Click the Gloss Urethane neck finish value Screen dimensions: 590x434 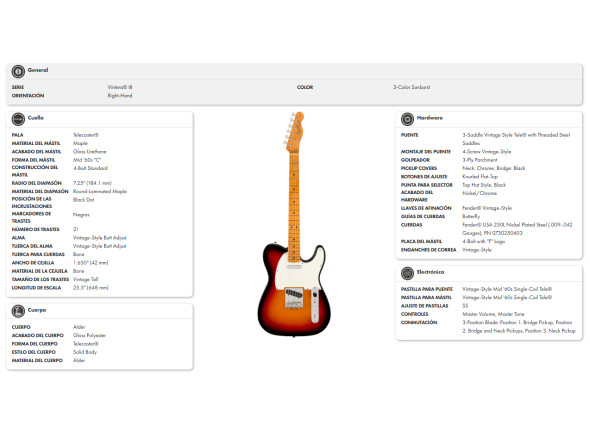point(90,152)
